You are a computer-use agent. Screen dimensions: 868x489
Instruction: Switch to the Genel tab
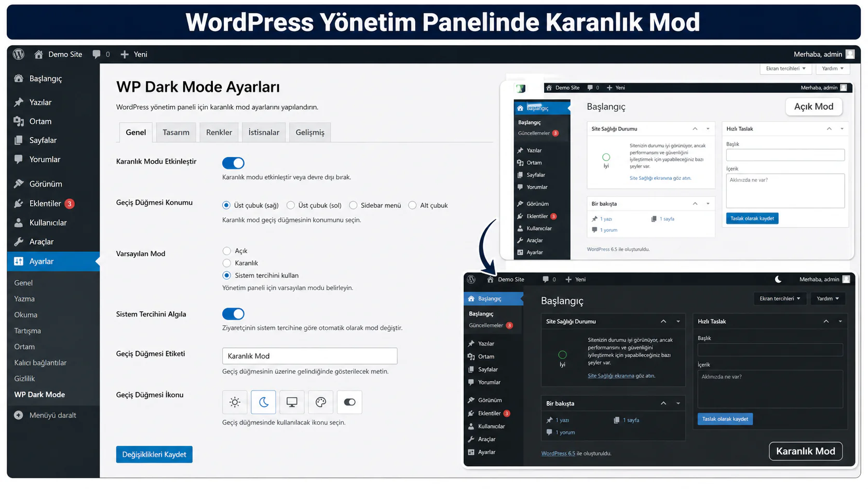[136, 133]
